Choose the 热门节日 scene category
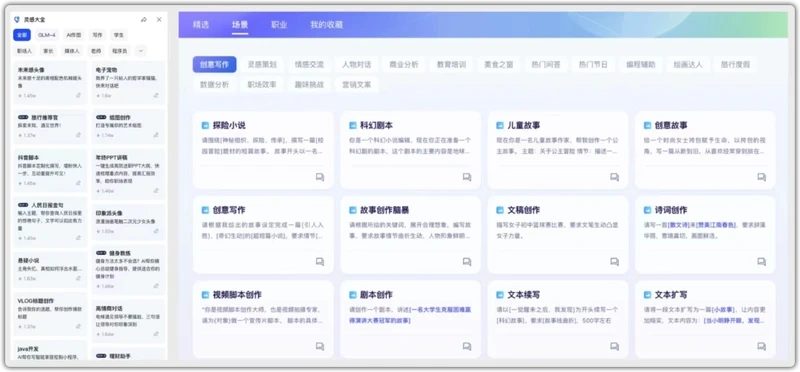Viewport: 800px width, 372px height. pos(593,65)
